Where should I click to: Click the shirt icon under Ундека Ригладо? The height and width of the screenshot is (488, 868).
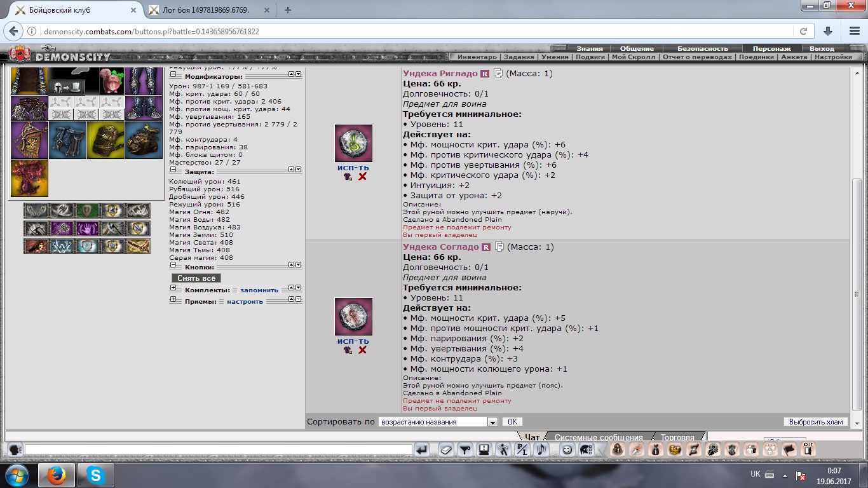[x=348, y=177]
